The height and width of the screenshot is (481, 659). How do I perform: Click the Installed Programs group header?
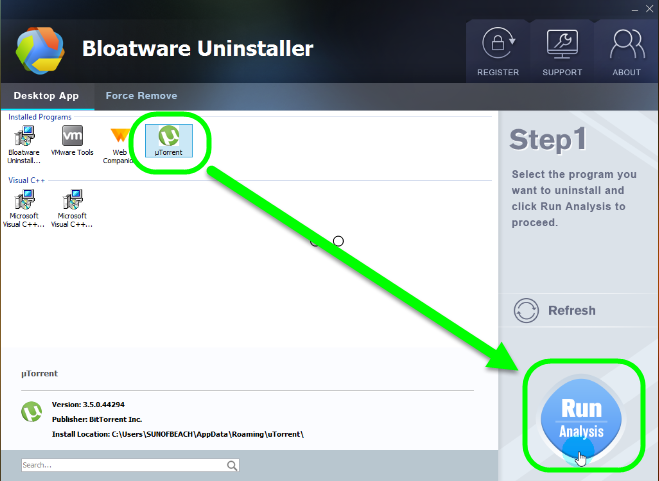click(40, 117)
